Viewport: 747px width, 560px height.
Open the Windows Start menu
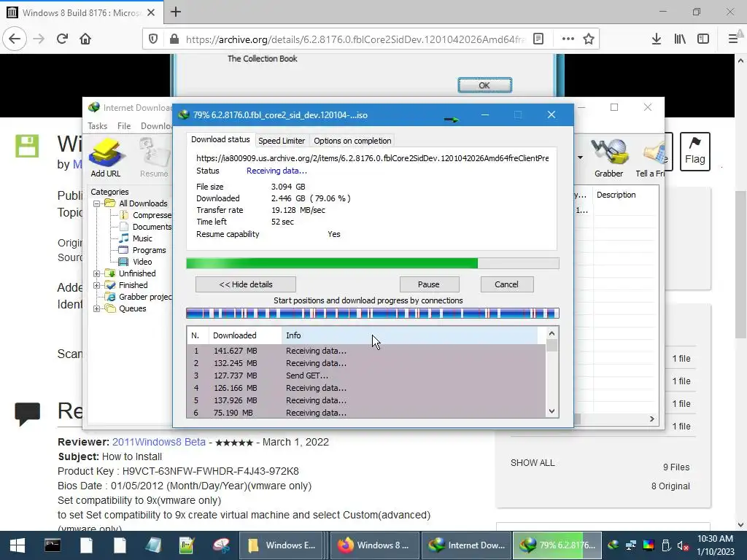tap(18, 545)
